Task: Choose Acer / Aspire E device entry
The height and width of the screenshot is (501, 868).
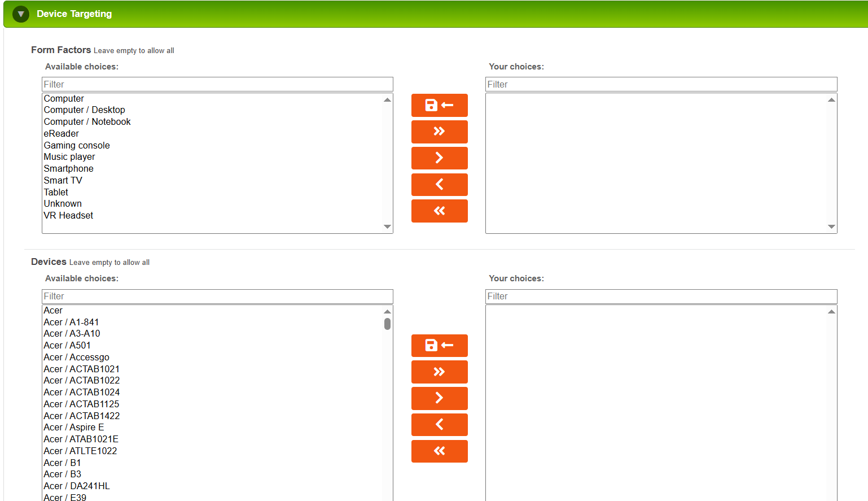Action: click(x=73, y=427)
